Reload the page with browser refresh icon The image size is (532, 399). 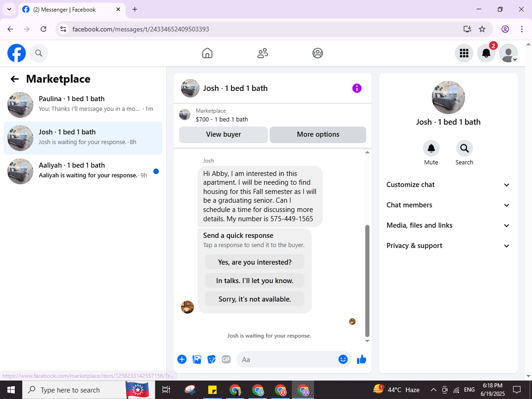tap(43, 29)
